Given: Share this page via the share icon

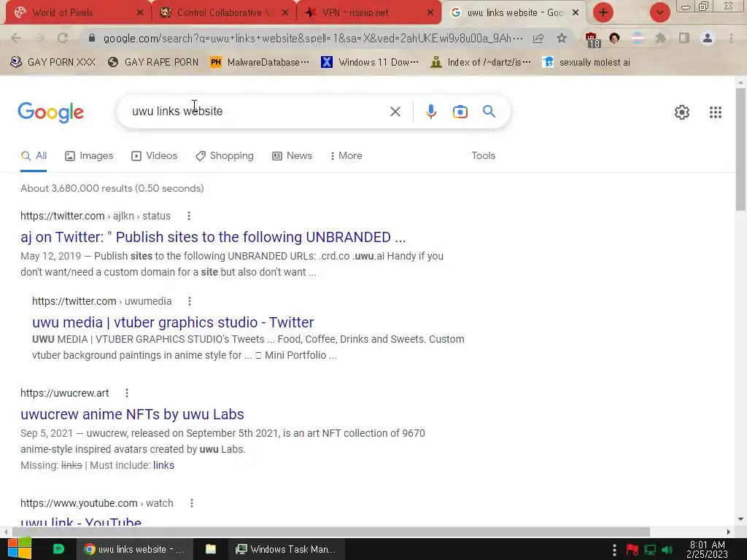Looking at the screenshot, I should pos(538,38).
